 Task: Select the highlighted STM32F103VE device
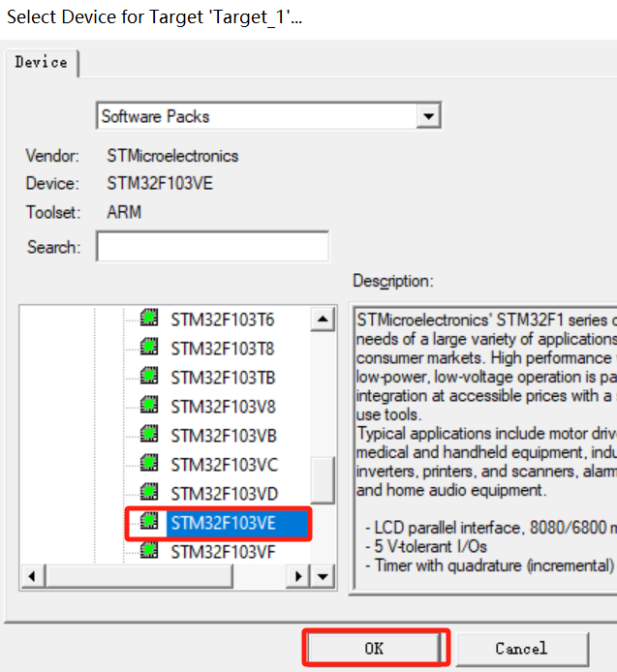click(236, 523)
